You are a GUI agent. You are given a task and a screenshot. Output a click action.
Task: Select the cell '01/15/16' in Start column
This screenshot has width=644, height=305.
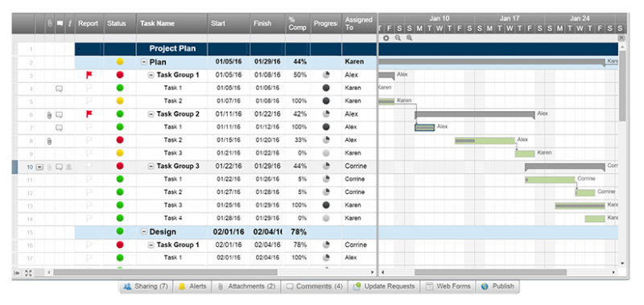click(229, 140)
